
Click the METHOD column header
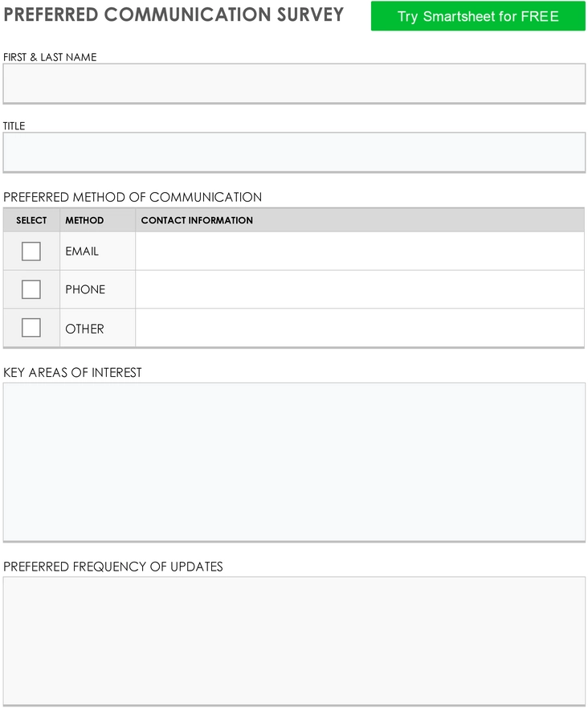coord(97,220)
